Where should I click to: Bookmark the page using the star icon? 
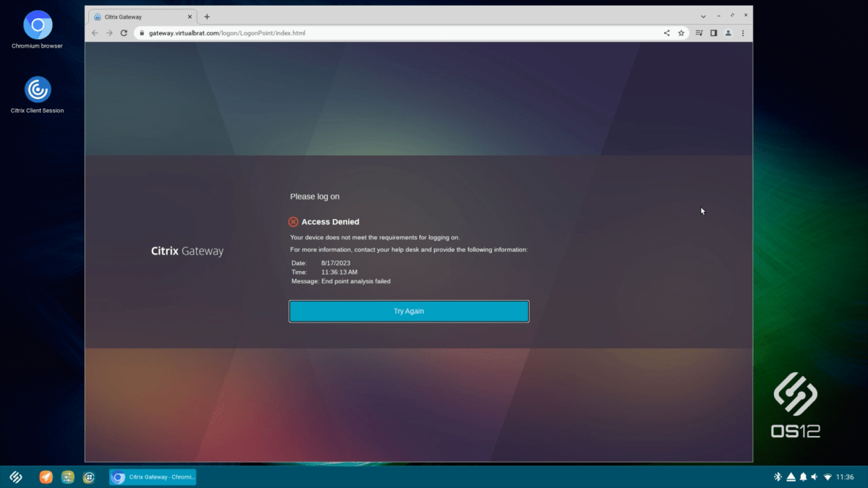pos(681,33)
